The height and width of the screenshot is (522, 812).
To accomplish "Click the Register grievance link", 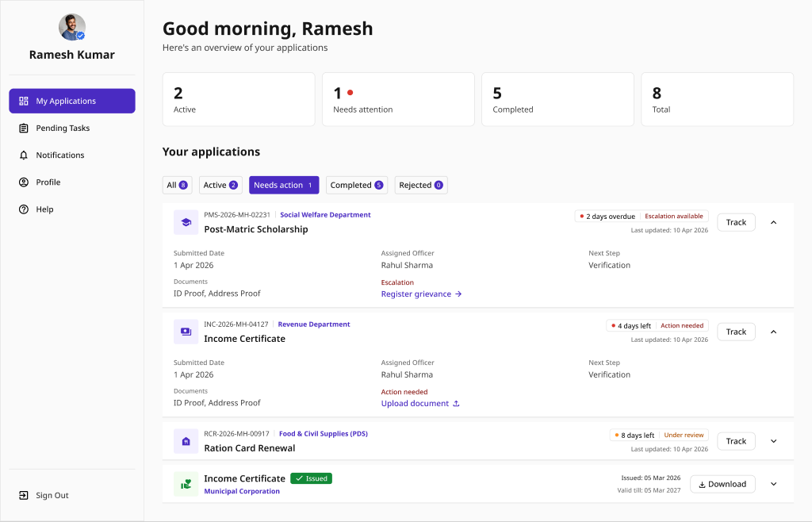I will [x=421, y=294].
